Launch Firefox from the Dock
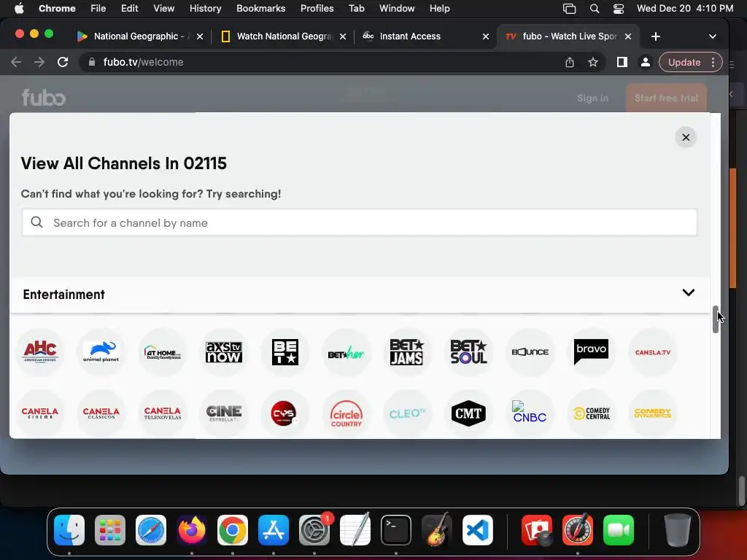Image resolution: width=747 pixels, height=560 pixels. [192, 530]
